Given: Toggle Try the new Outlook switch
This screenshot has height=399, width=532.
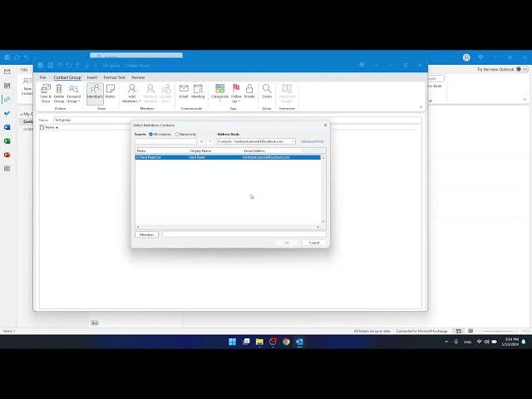Looking at the screenshot, I should 522,69.
